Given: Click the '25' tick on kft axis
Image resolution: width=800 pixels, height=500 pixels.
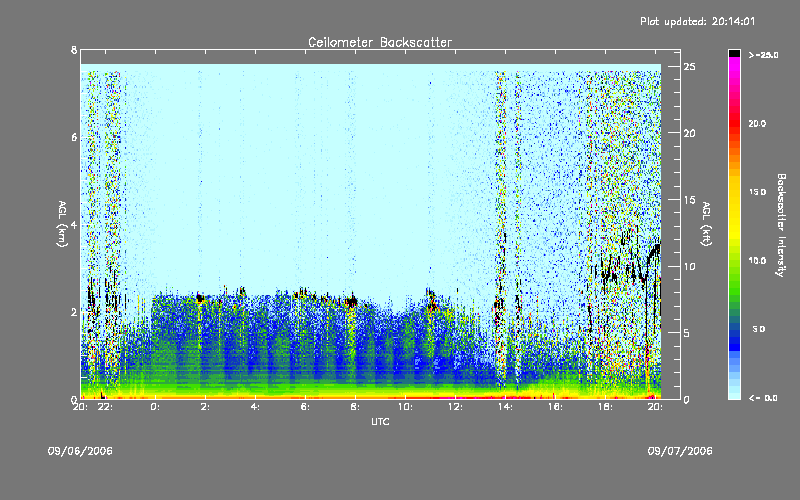Looking at the screenshot, I should point(690,67).
